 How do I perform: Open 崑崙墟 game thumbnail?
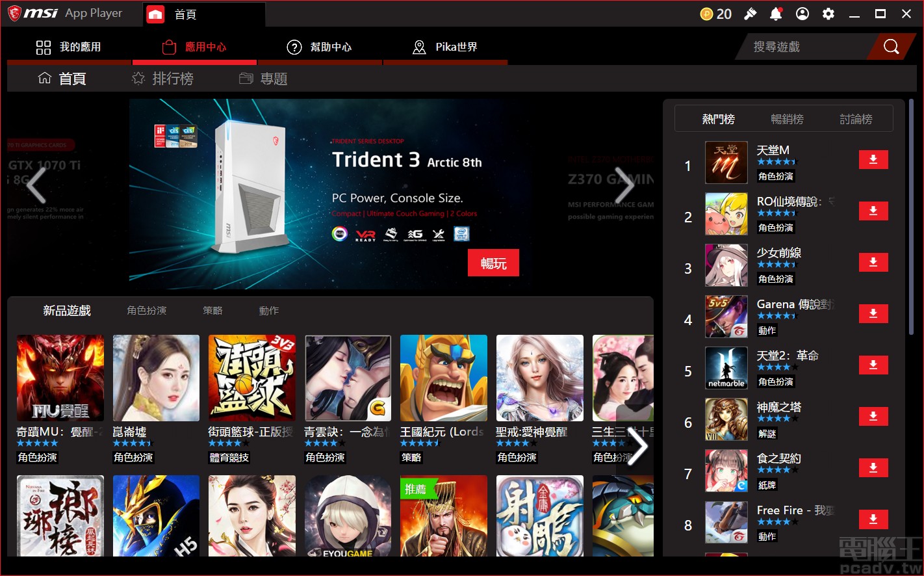point(156,378)
